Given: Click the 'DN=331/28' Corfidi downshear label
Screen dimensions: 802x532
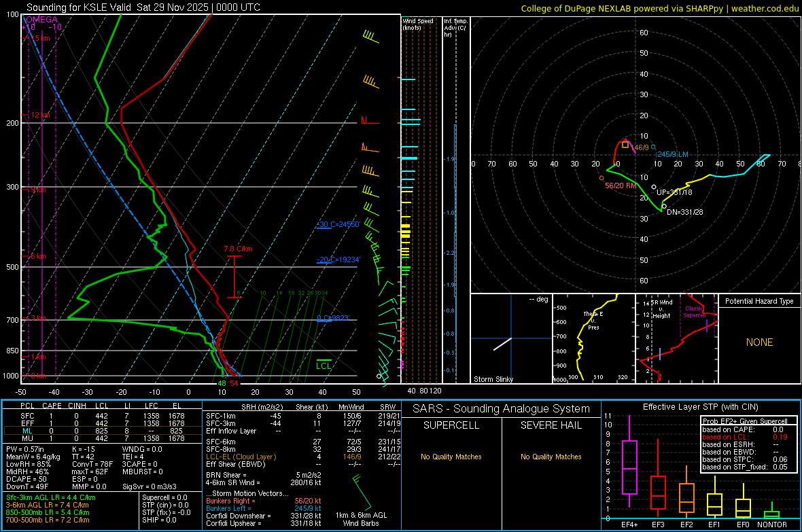Looking at the screenshot, I should click(685, 212).
